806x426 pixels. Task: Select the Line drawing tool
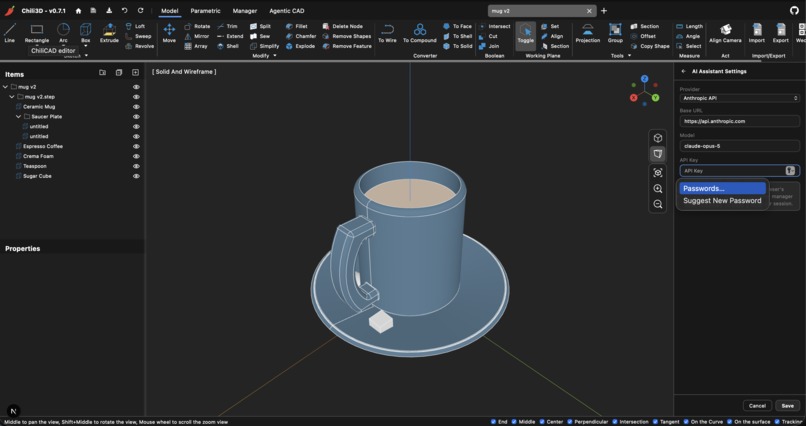[9, 33]
